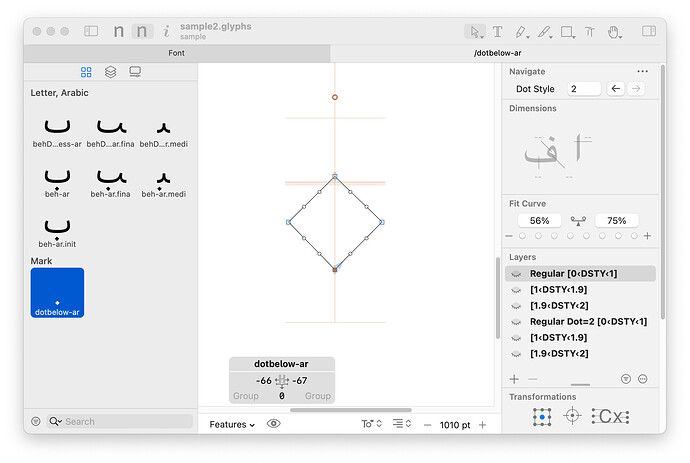Toggle preview eye icon in bottom bar
Screen dimensions: 690x463
click(x=273, y=424)
